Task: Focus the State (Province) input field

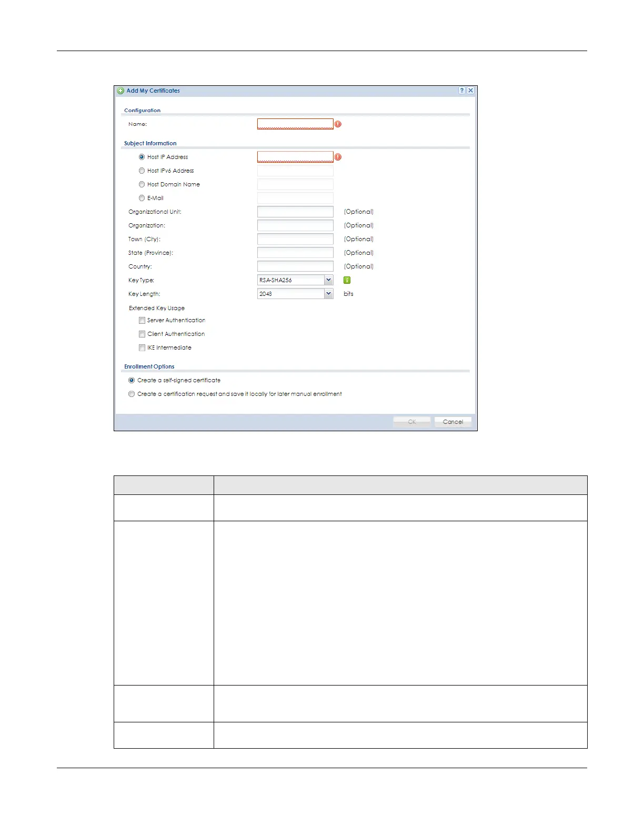Action: (x=295, y=253)
